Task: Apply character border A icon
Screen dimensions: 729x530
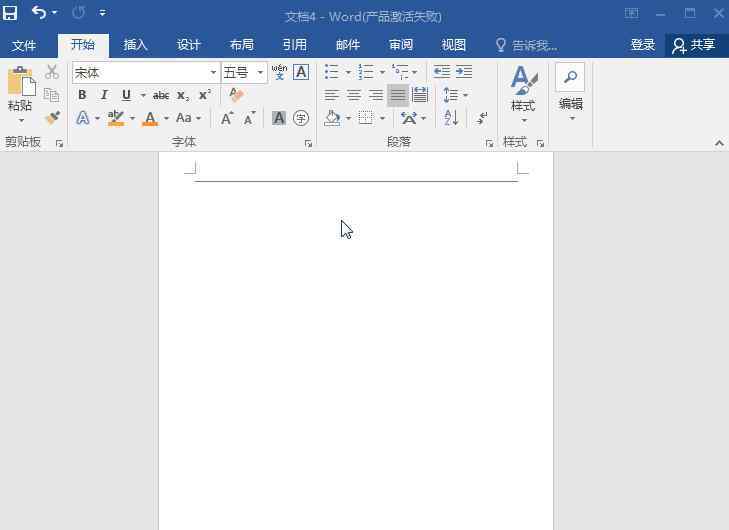Action: pyautogui.click(x=301, y=72)
